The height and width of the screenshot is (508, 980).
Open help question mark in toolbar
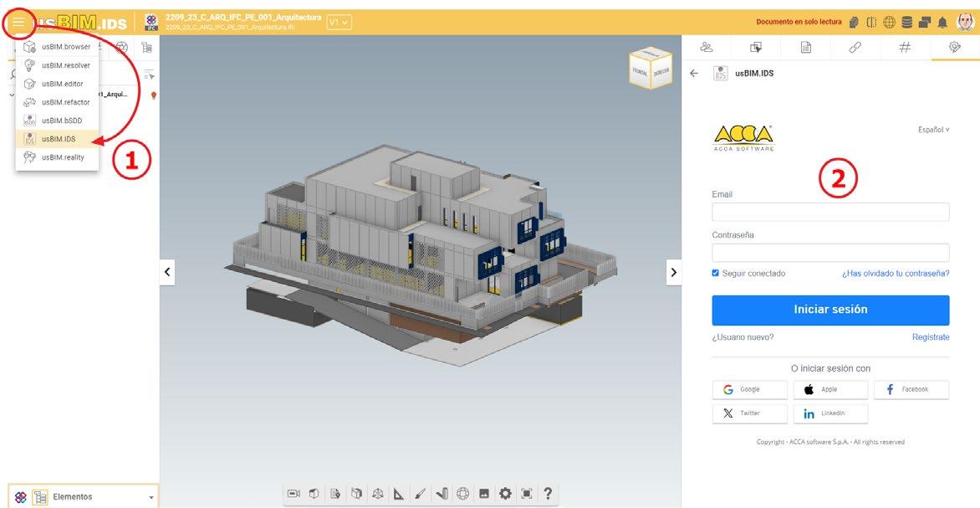click(548, 494)
